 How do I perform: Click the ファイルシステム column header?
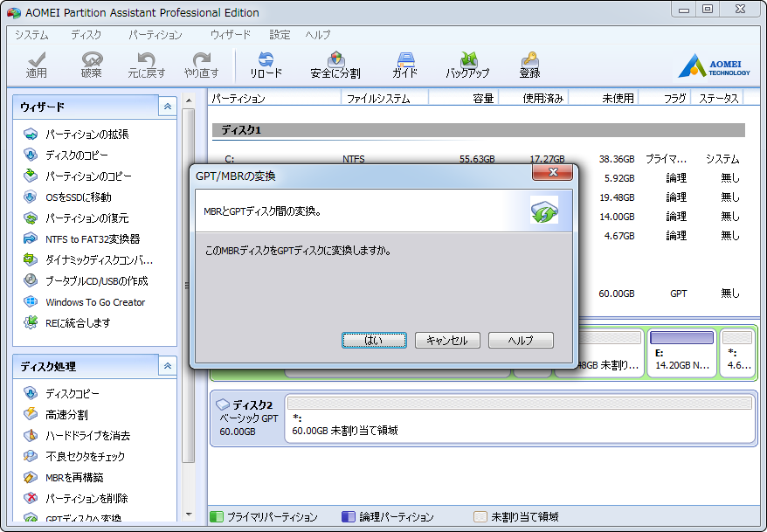384,99
